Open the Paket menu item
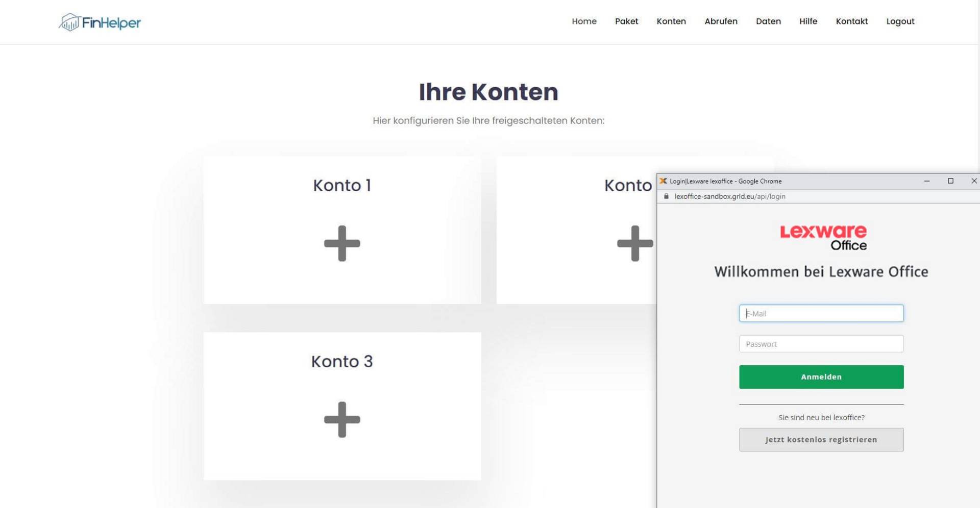Viewport: 980px width, 508px height. [626, 21]
